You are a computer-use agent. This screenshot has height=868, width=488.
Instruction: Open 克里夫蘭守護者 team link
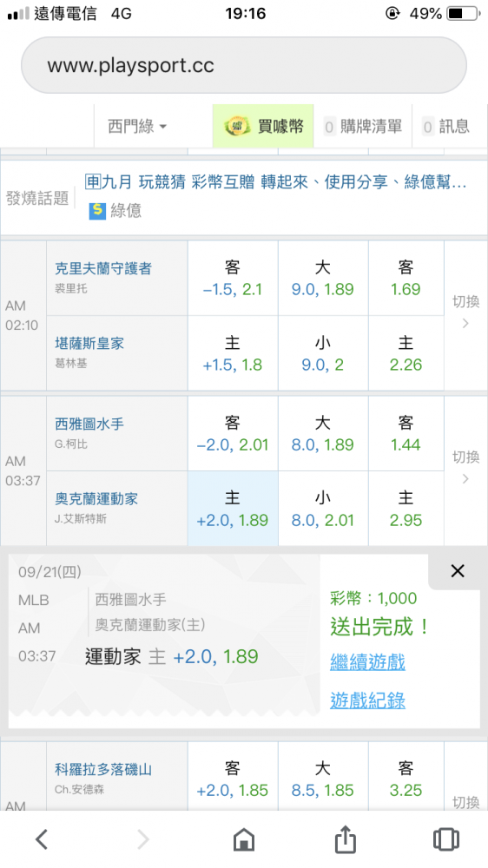pos(103,268)
